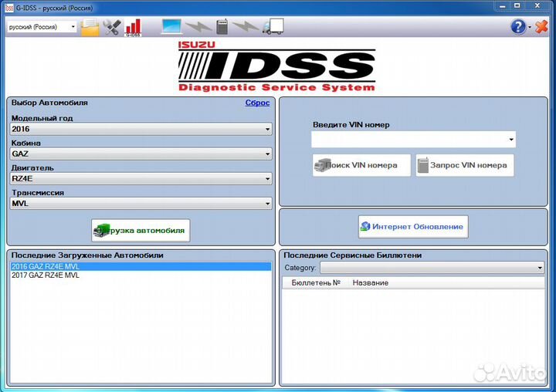Click the red X exit icon in toolbar
The image size is (556, 392).
point(541,27)
